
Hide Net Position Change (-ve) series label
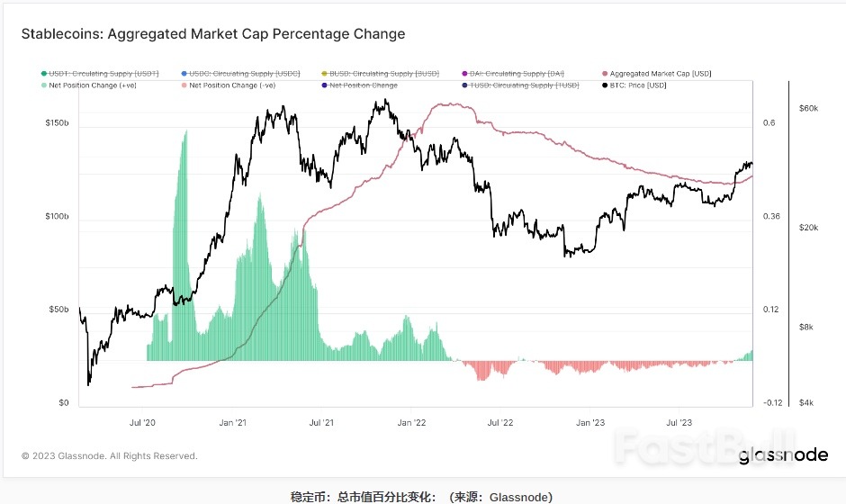tap(232, 85)
